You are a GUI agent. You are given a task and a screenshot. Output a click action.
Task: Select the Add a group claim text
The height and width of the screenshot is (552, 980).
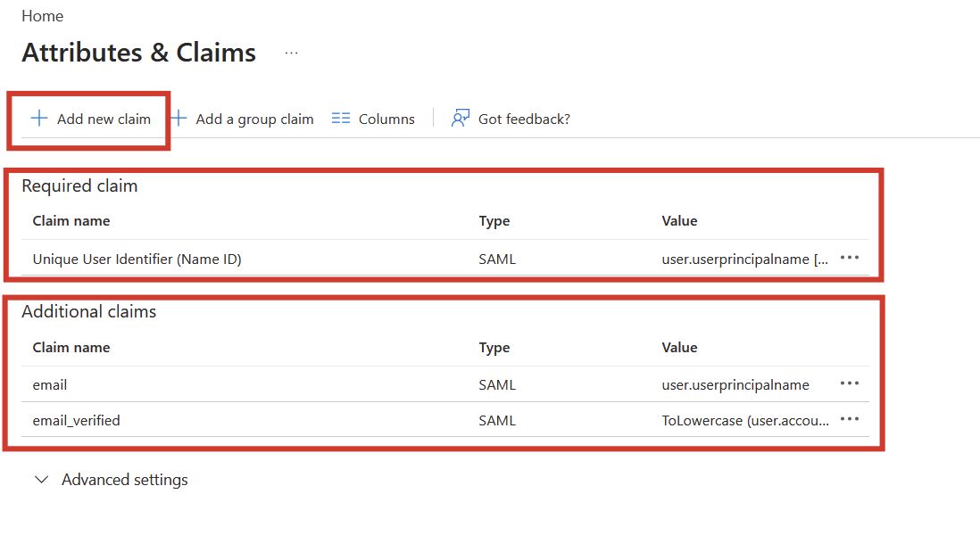pyautogui.click(x=254, y=119)
